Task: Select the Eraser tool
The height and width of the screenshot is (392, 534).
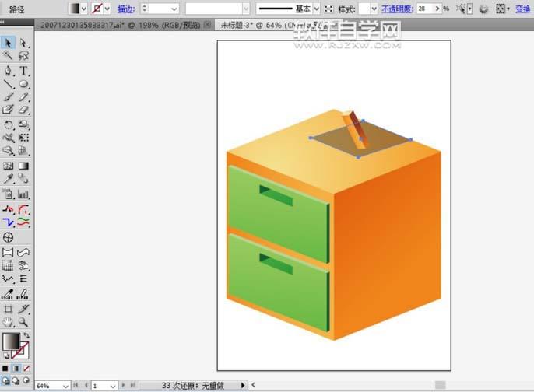Action: point(23,110)
